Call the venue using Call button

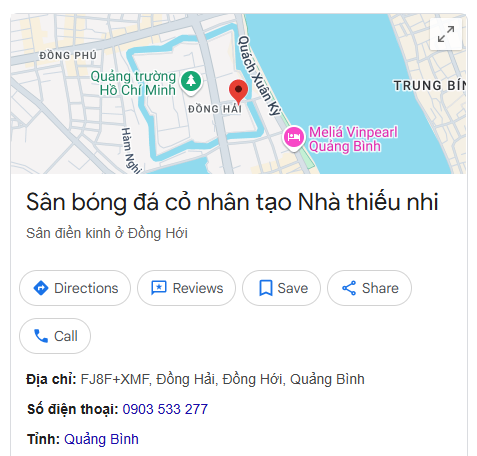click(55, 336)
